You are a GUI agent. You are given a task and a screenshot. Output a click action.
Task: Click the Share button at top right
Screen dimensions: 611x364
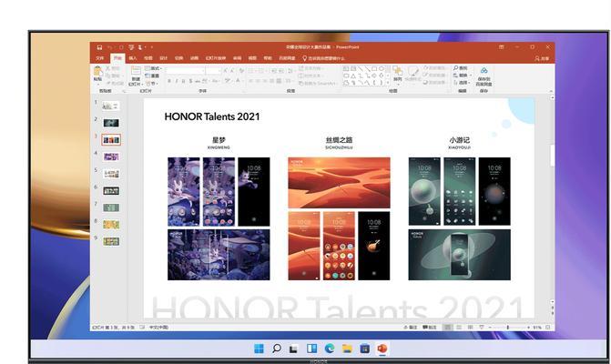click(542, 58)
